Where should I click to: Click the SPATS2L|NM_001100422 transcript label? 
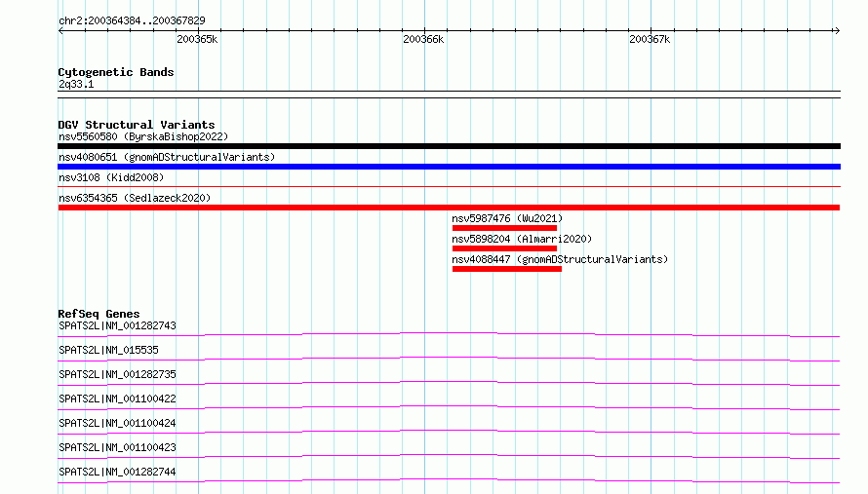click(117, 399)
